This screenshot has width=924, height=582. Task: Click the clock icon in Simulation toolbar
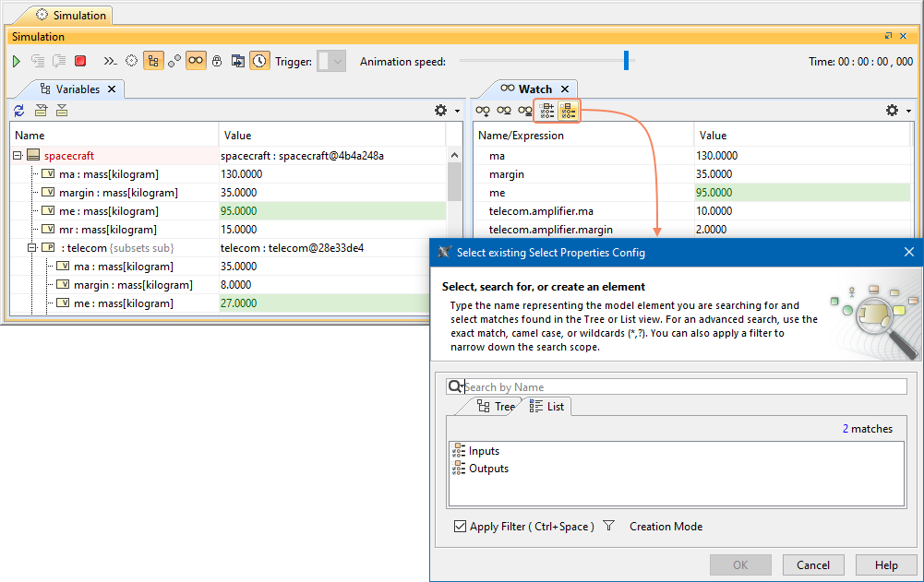point(259,61)
